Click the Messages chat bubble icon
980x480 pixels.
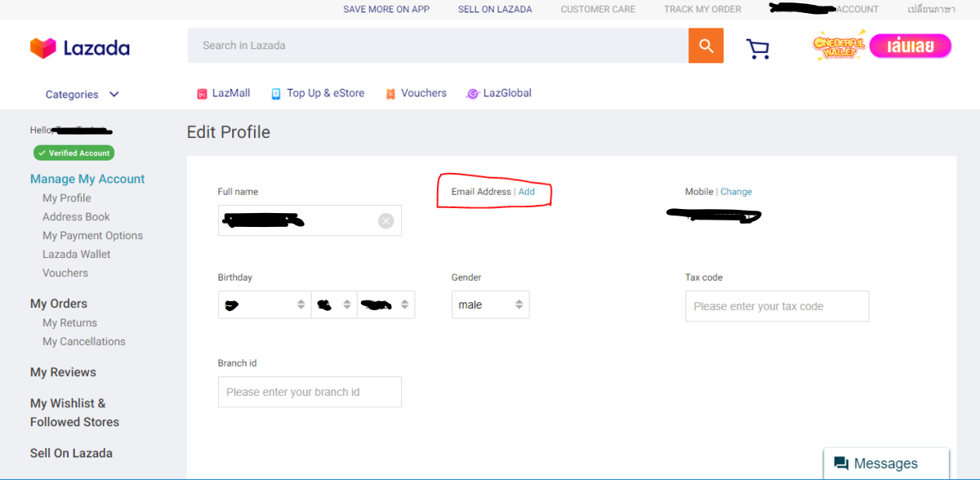[x=841, y=464]
